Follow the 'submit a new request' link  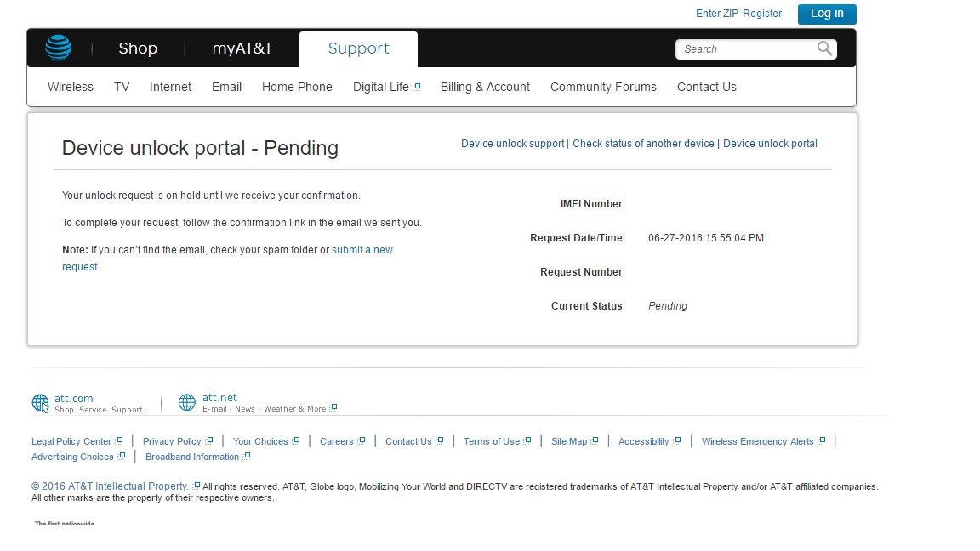(x=362, y=250)
